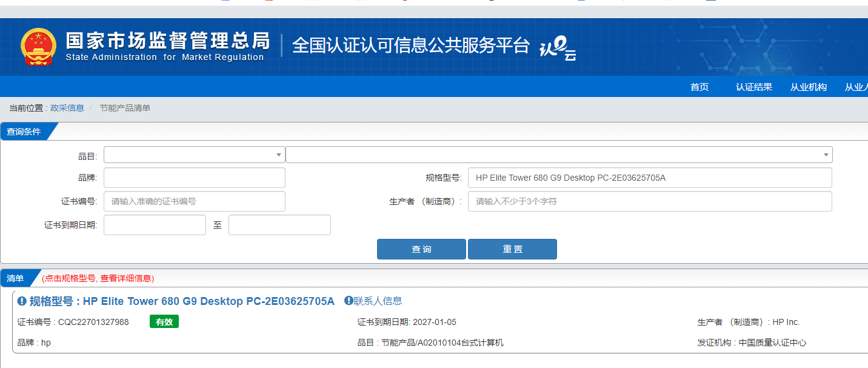Click the 品牌 : hp result text
This screenshot has height=368, width=868.
34,343
